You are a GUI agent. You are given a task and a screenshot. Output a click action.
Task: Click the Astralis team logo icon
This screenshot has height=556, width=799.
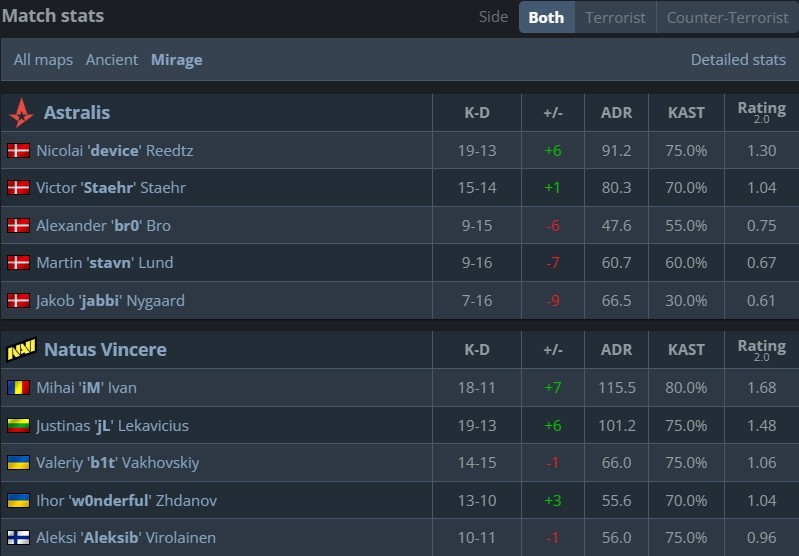(x=21, y=113)
